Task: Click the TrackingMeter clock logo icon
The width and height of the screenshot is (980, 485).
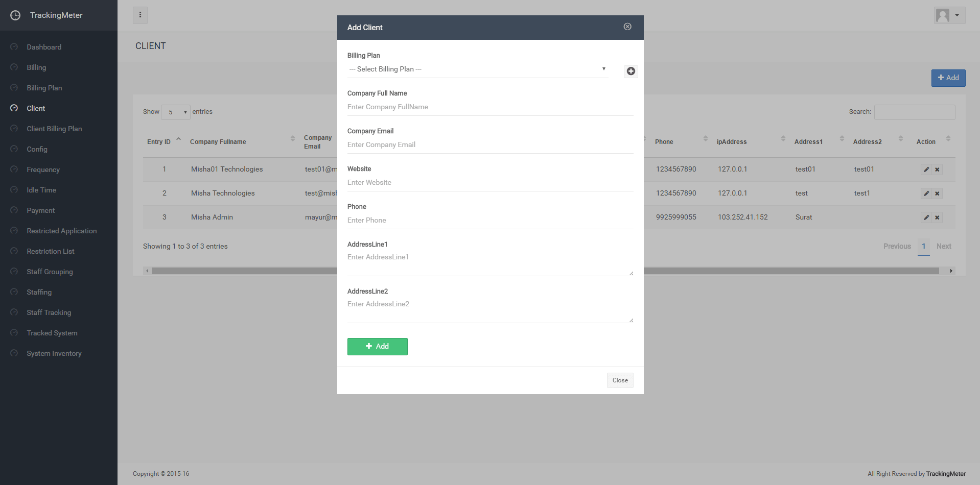Action: (x=15, y=15)
